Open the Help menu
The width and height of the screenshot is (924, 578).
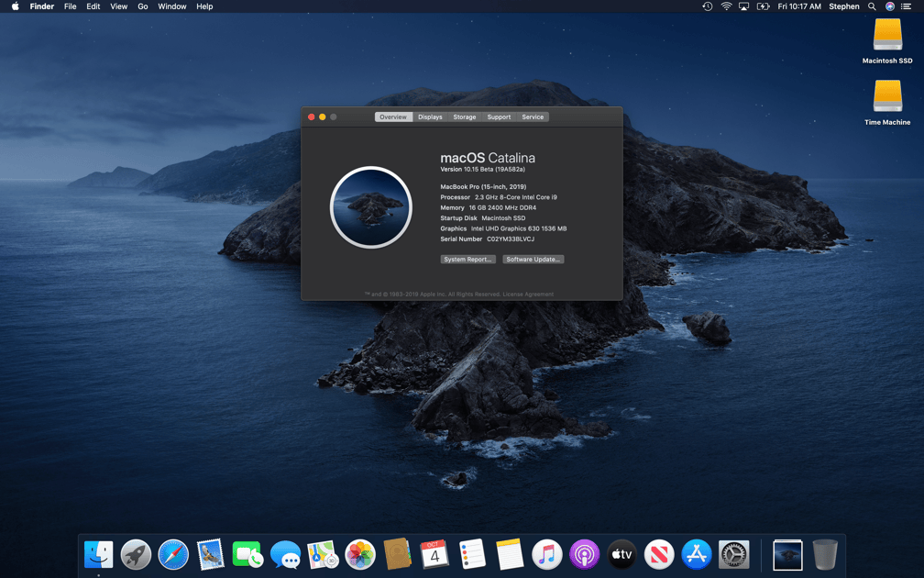pos(204,6)
